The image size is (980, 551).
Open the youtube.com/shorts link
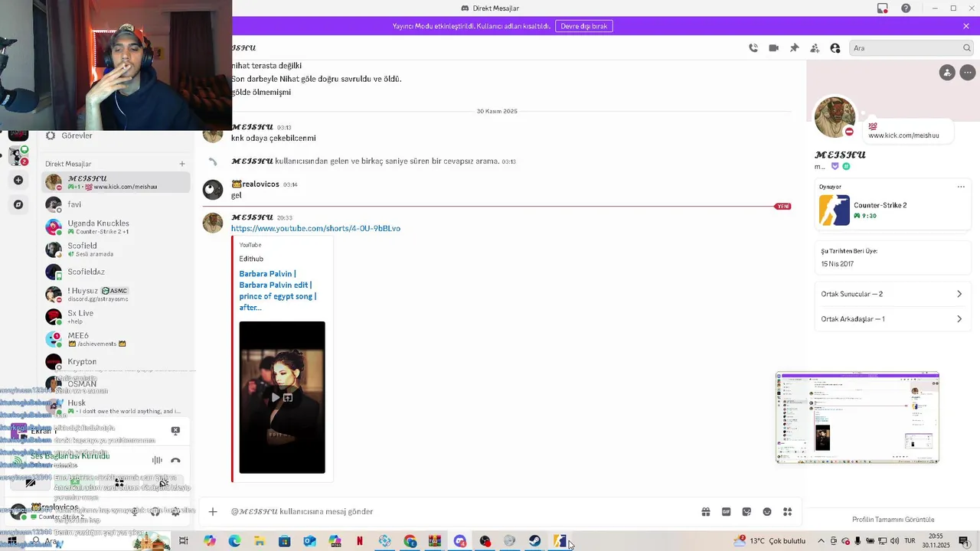[315, 229]
